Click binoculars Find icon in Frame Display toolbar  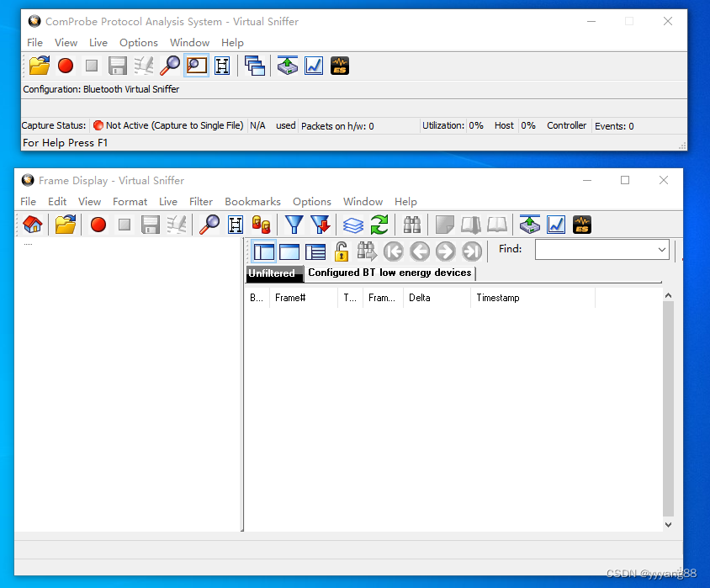412,225
